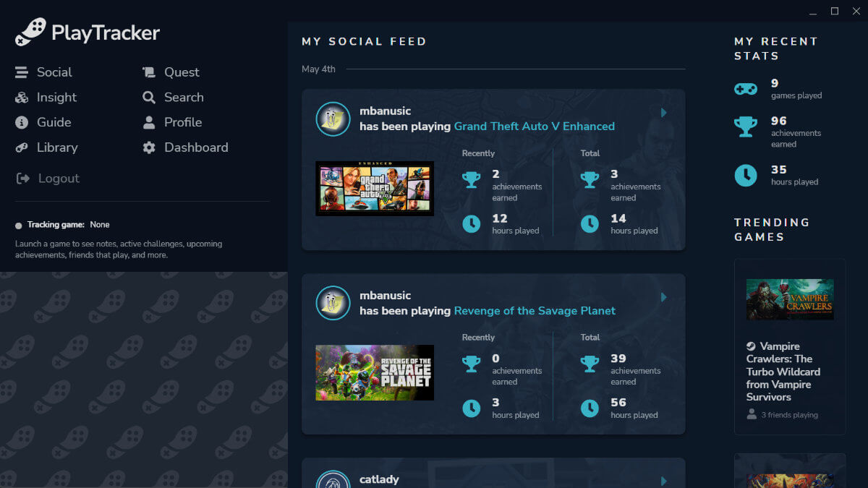This screenshot has height=488, width=868.
Task: Open catlady's avatar in the feed
Action: tap(333, 480)
